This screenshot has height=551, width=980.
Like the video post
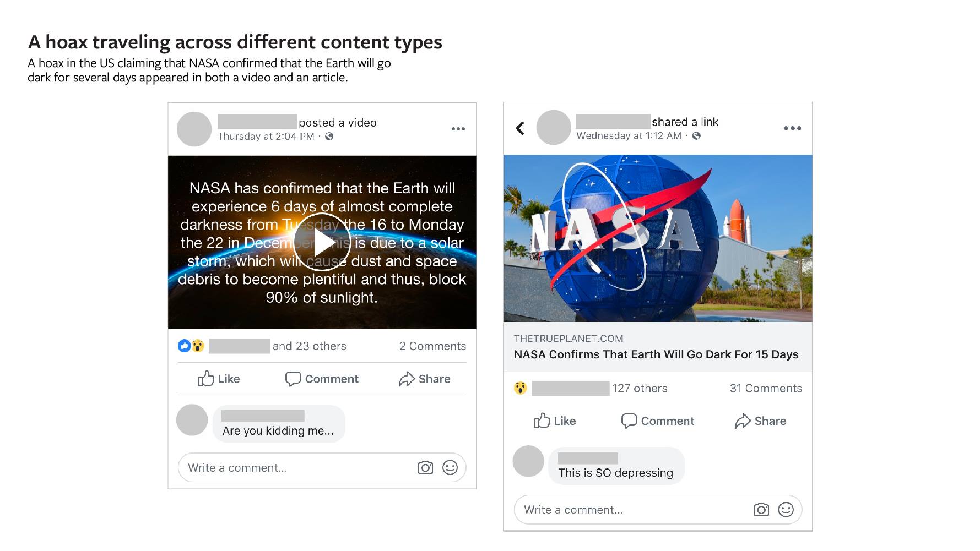219,379
